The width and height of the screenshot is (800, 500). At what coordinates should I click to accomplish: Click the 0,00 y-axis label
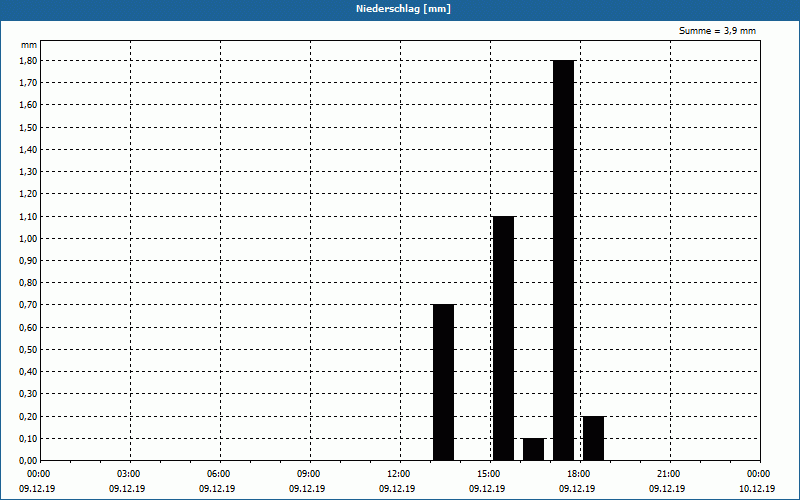28,461
